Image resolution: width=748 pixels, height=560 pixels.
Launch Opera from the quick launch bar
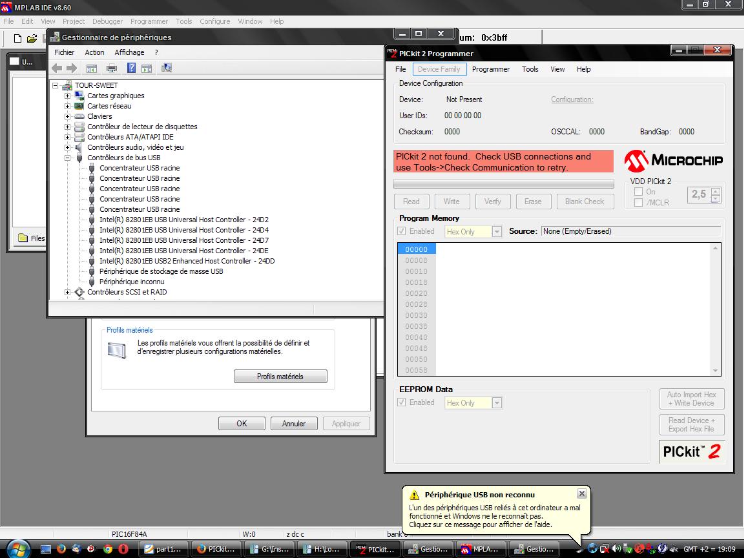click(123, 550)
